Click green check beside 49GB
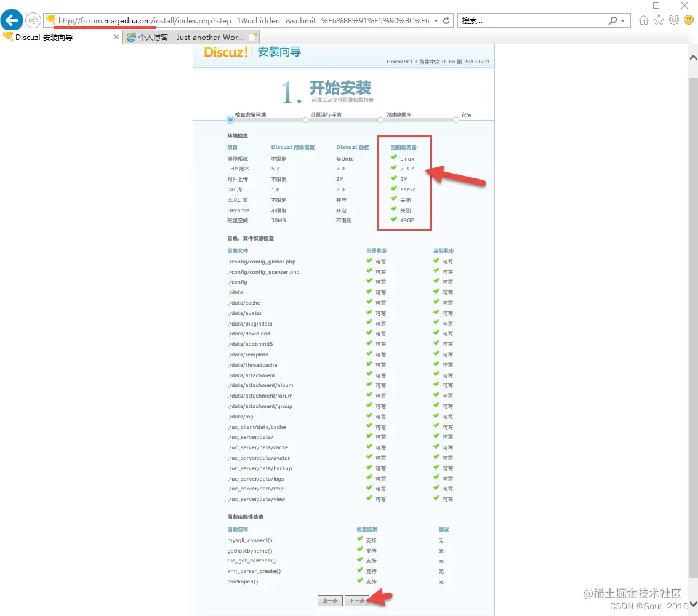Screen dimensions: 698x616 pos(394,219)
